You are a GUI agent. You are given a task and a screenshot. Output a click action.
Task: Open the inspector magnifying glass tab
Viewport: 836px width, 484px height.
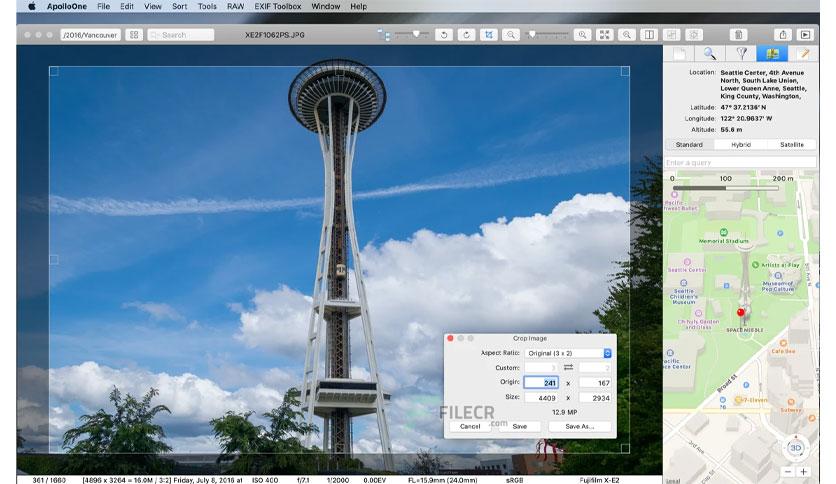(x=710, y=53)
